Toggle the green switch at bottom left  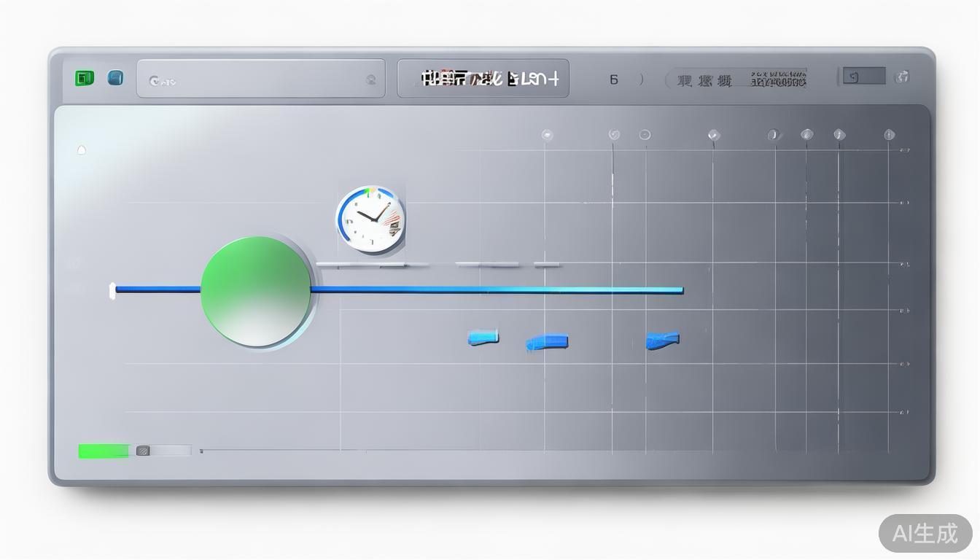104,451
